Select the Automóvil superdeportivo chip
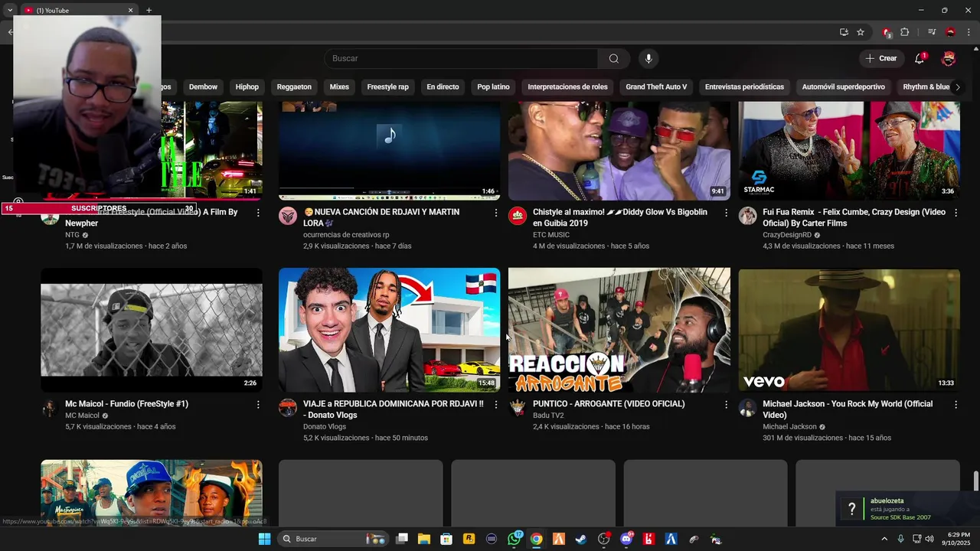Image resolution: width=980 pixels, height=551 pixels. coord(843,86)
